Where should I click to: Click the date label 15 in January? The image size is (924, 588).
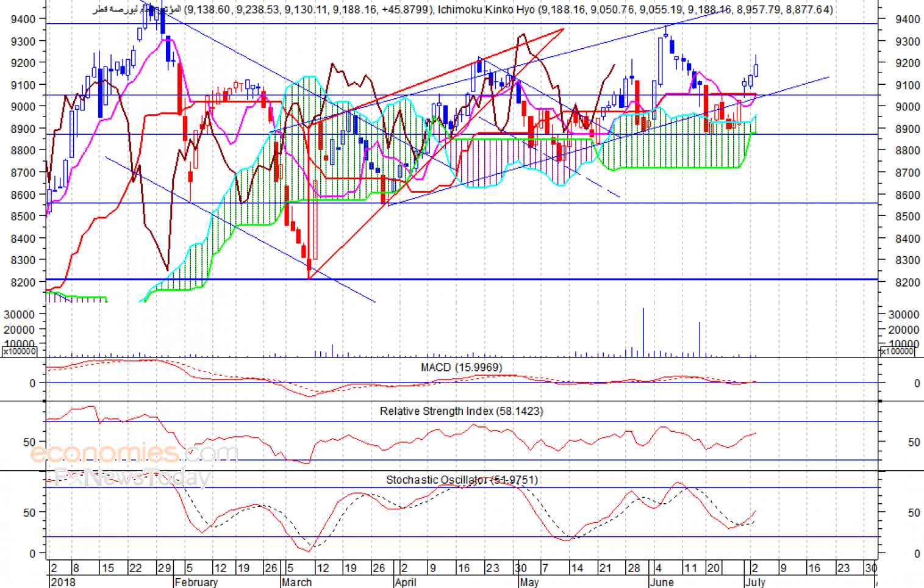(x=107, y=568)
